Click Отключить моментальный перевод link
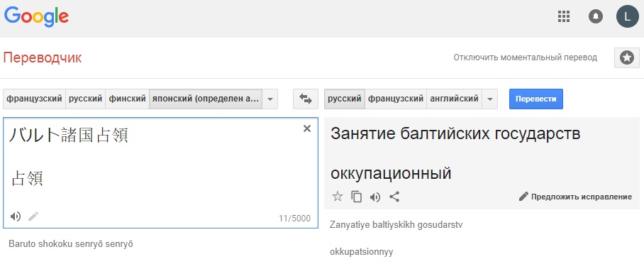Image resolution: width=644 pixels, height=264 pixels. pyautogui.click(x=526, y=57)
